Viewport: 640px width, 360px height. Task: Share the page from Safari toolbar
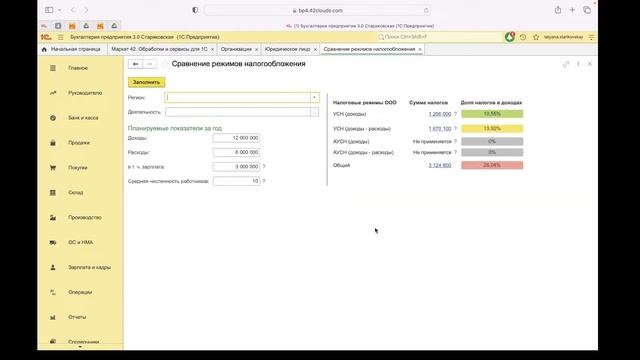558,10
